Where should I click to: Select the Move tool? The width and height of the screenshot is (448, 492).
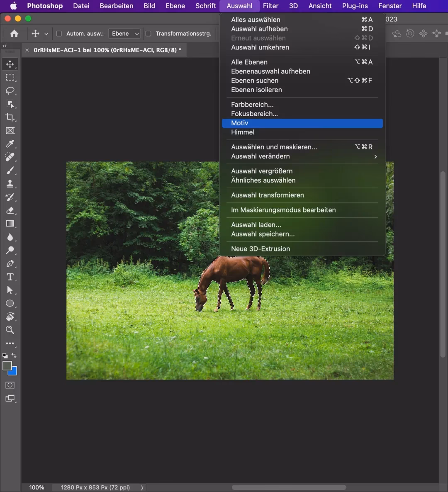point(10,64)
